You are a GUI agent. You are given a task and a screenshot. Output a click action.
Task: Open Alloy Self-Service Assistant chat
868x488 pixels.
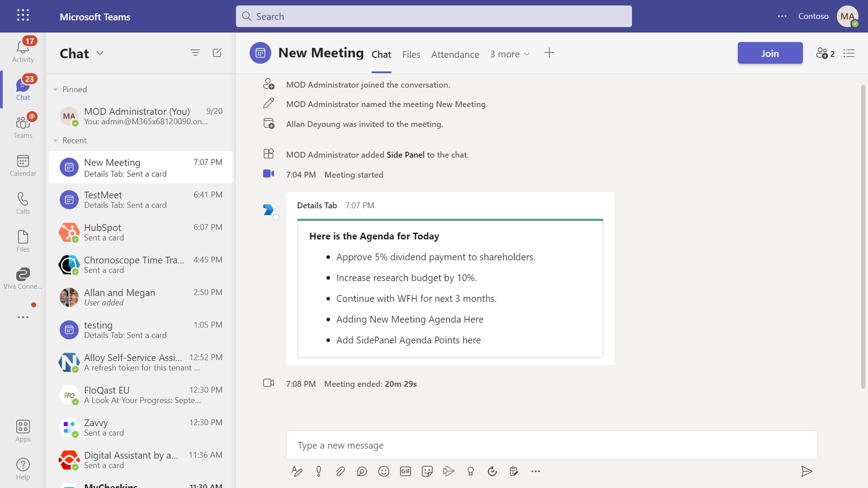click(141, 362)
